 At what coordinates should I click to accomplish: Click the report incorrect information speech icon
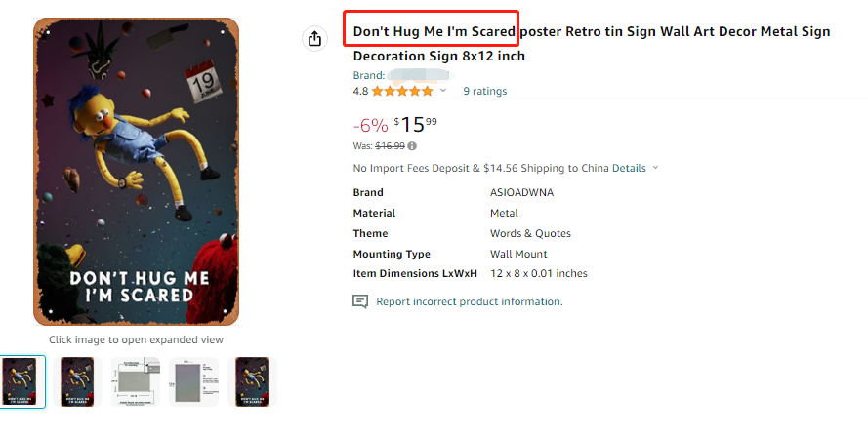click(360, 301)
